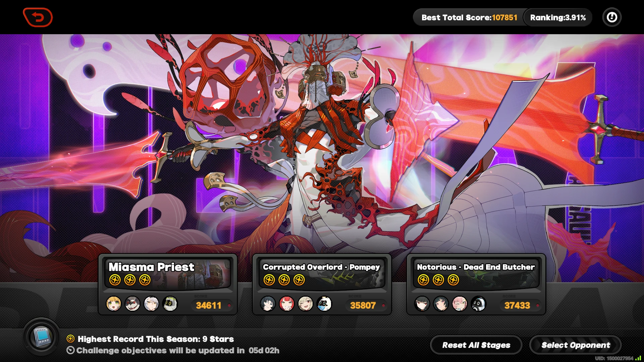
Task: Click the penguin bangboo icon in Pompey team
Action: tap(324, 304)
